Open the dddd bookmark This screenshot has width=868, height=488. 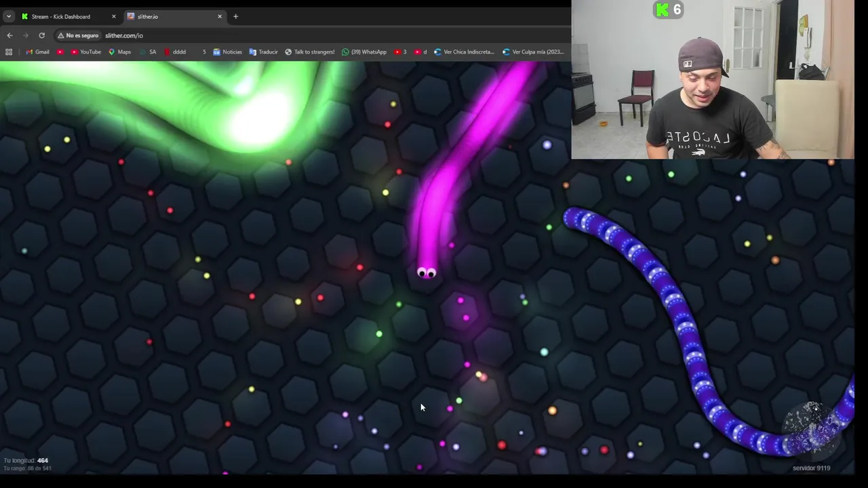174,52
